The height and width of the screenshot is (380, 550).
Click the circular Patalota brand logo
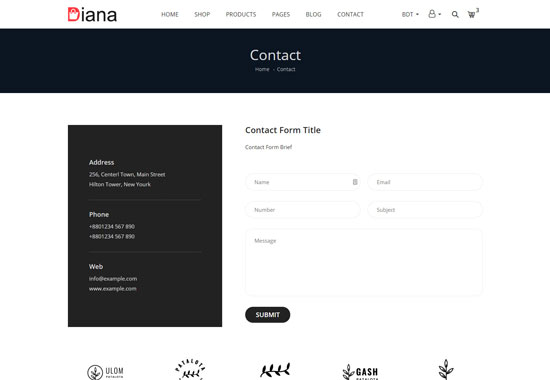[190, 369]
